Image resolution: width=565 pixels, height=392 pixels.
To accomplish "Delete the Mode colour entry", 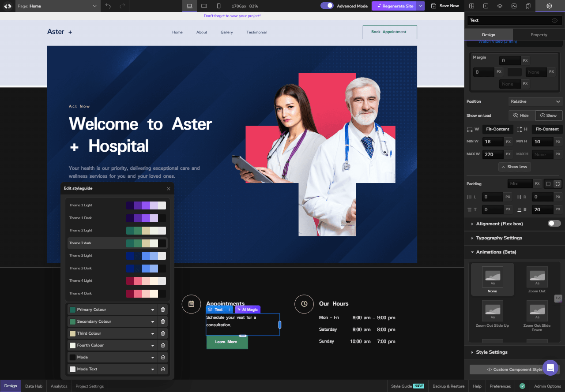I will (162, 357).
